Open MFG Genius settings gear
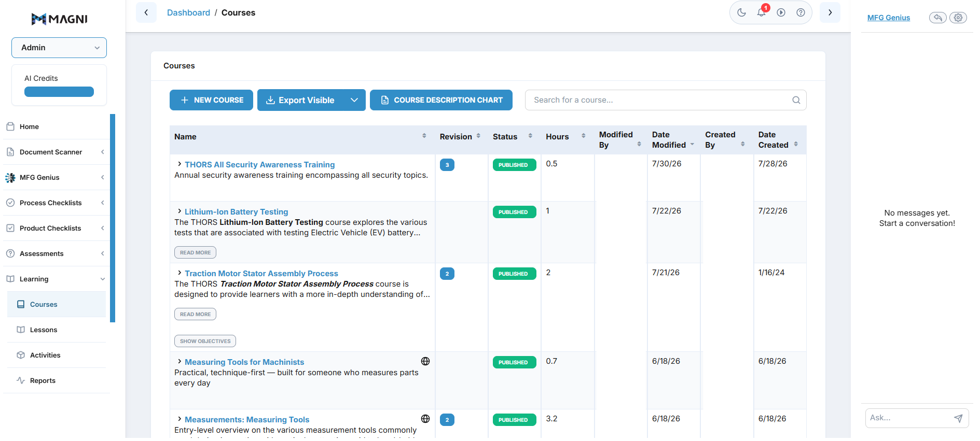The height and width of the screenshot is (441, 980). [x=958, y=18]
